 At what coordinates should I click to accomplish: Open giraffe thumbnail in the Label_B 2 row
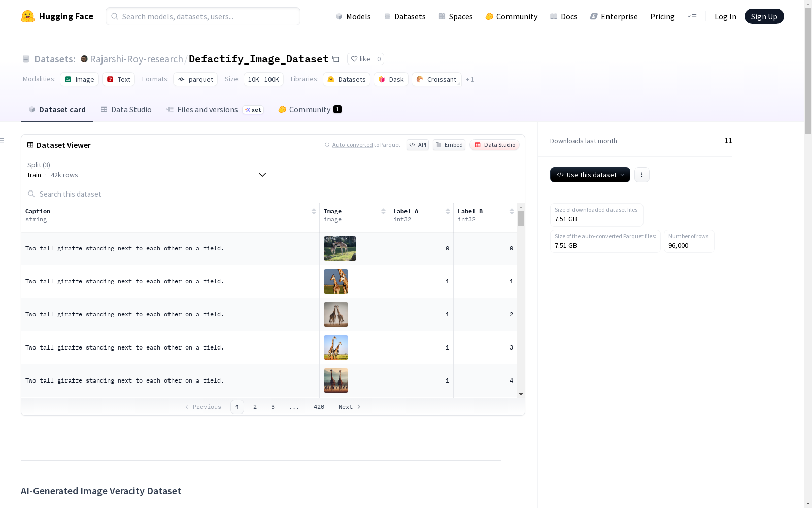[x=336, y=314]
